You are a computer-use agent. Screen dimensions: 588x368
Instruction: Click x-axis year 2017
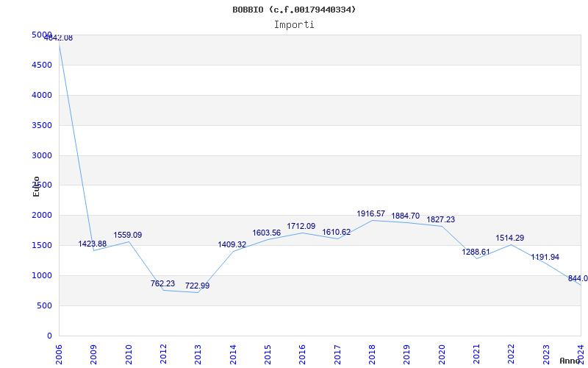coord(337,355)
